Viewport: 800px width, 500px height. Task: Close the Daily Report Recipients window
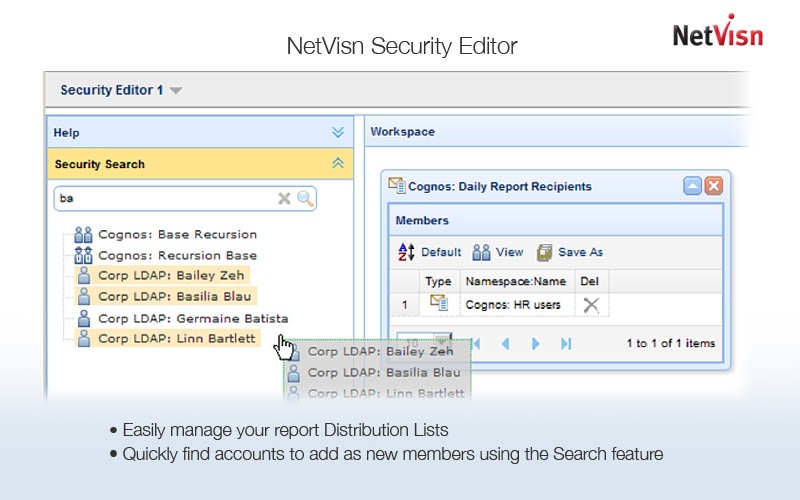(x=714, y=186)
